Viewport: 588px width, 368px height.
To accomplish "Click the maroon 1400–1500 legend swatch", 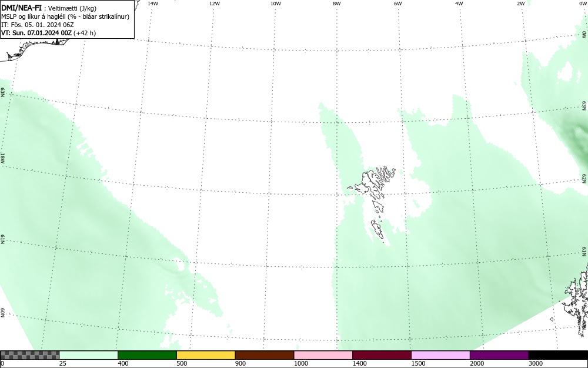I will pyautogui.click(x=382, y=355).
